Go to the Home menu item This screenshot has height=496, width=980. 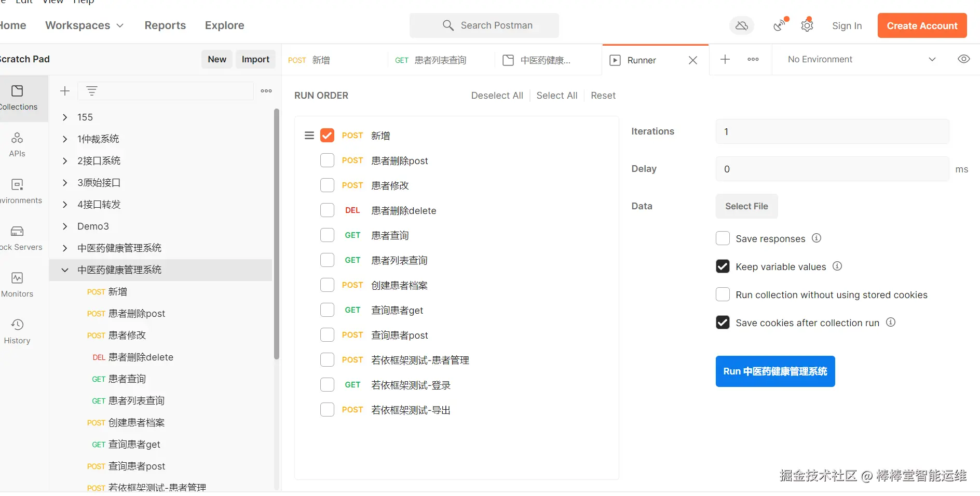coord(12,25)
